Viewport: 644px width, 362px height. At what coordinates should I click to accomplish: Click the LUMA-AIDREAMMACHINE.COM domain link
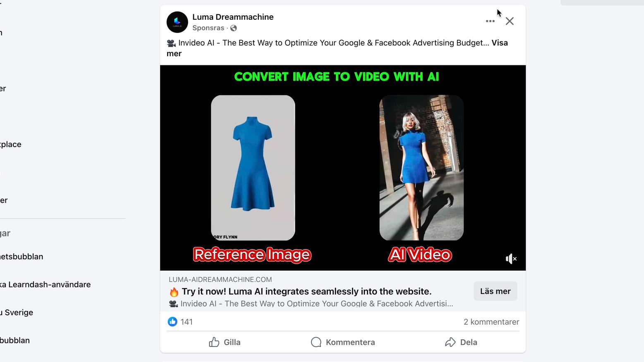pos(220,279)
